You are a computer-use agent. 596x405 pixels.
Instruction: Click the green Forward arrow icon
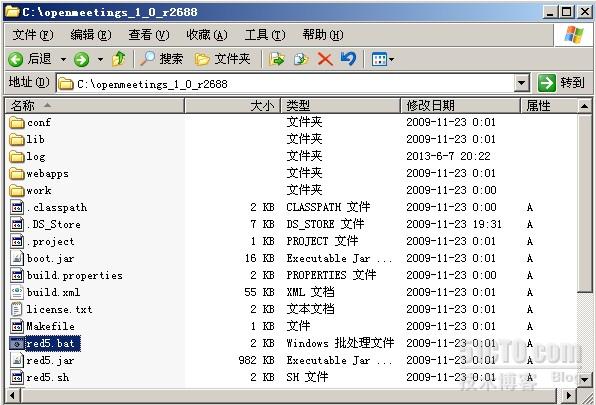tap(81, 59)
